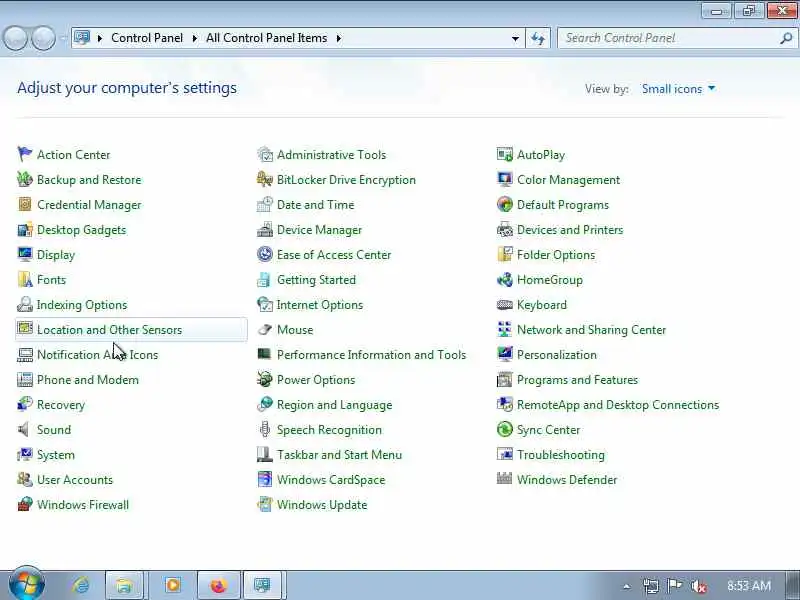Open the Mouse link
This screenshot has height=600, width=800.
click(x=295, y=330)
